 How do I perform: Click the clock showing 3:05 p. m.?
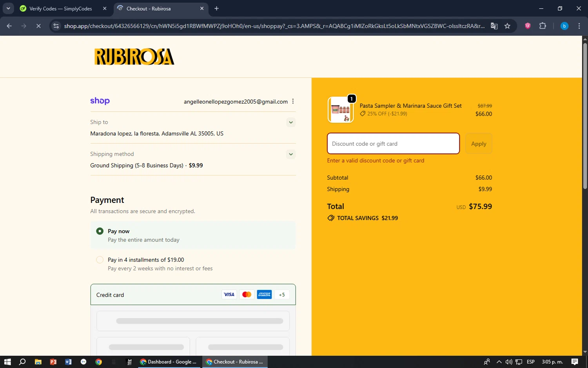(552, 362)
